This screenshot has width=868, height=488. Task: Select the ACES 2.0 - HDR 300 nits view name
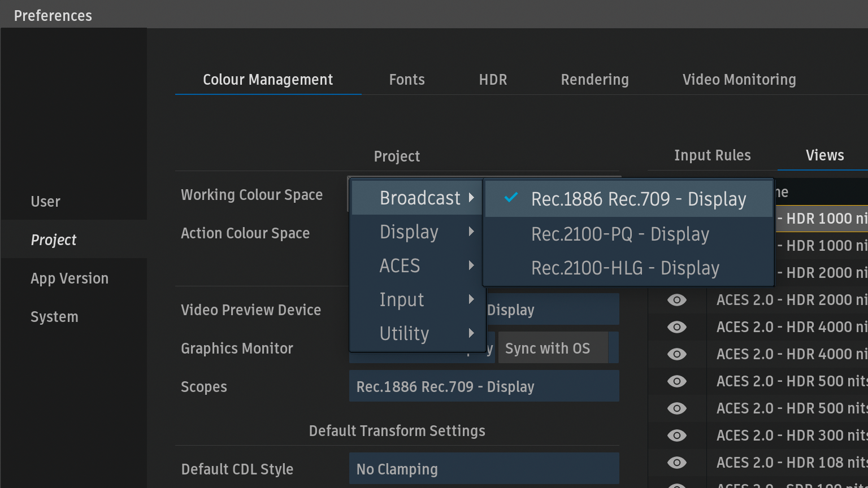coord(792,435)
